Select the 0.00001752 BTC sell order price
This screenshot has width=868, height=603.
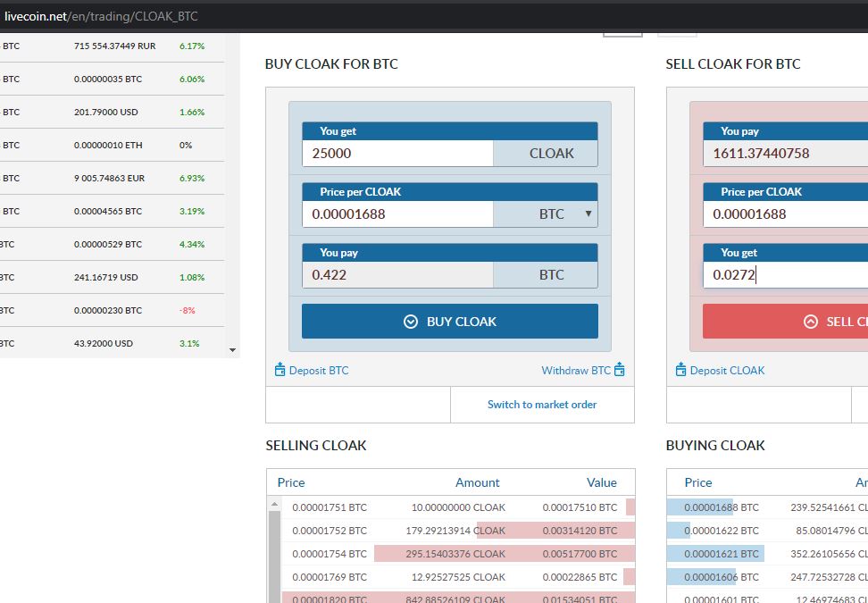pos(330,531)
